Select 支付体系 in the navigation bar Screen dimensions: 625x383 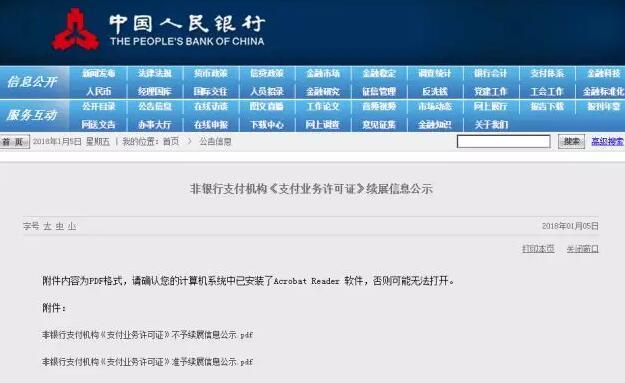pyautogui.click(x=547, y=73)
